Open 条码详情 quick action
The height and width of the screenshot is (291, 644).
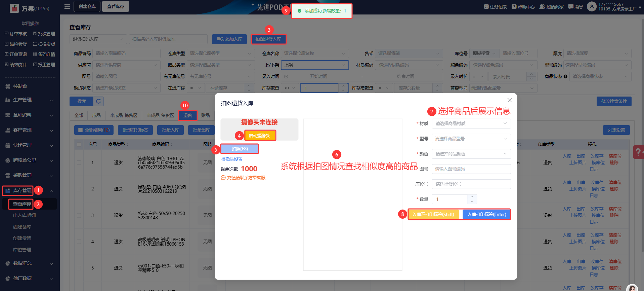click(44, 54)
